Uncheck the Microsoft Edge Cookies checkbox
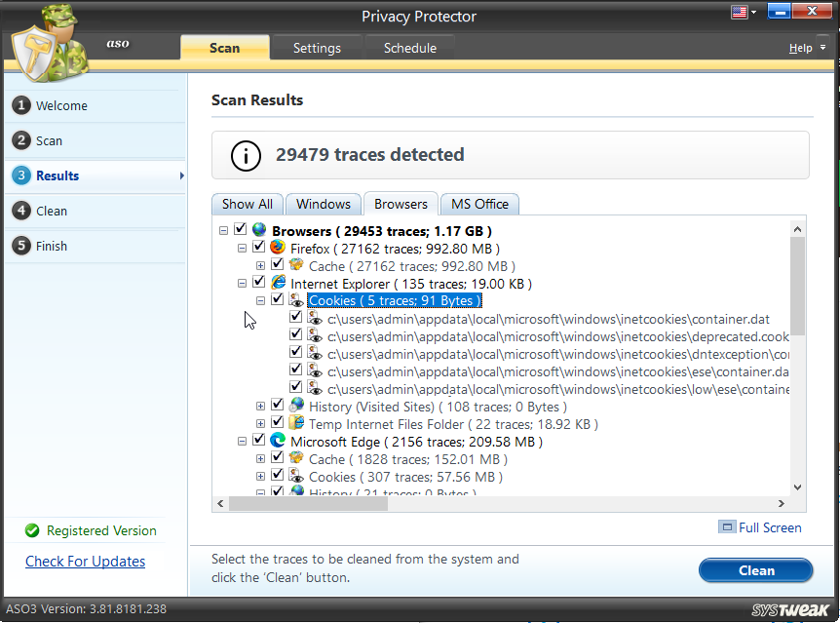The height and width of the screenshot is (623, 840). (277, 477)
